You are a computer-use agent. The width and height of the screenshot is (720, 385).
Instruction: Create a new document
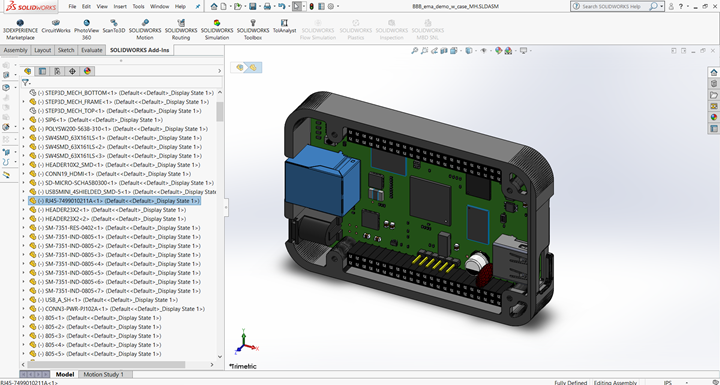click(223, 6)
